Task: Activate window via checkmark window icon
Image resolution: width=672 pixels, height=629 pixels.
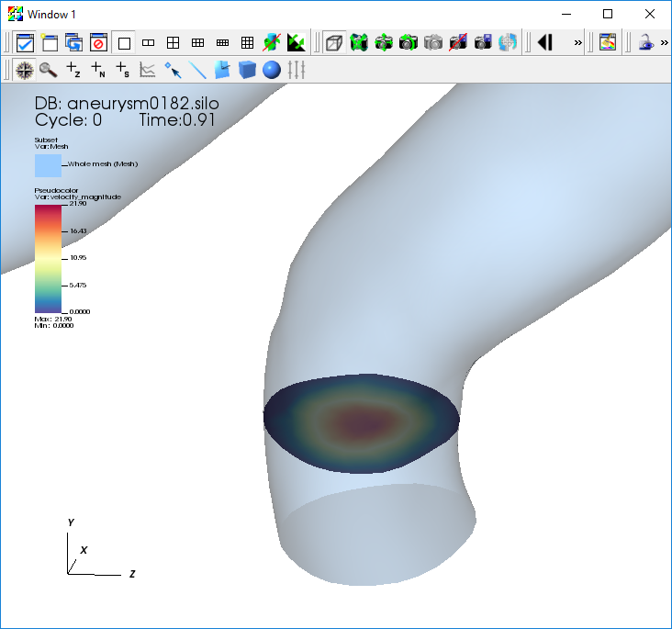Action: tap(25, 42)
